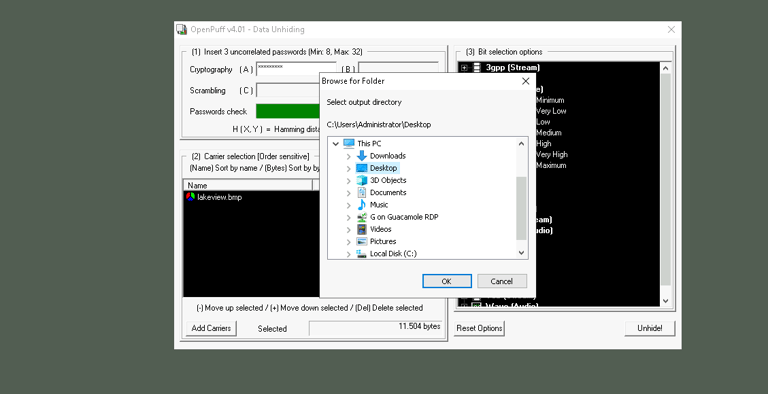Screen dimensions: 768x394
Task: Click folder tree scrollbar up arrow
Action: [x=521, y=144]
